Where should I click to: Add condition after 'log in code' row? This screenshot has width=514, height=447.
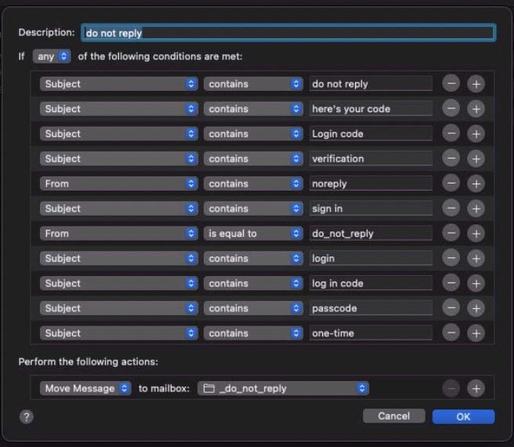[476, 283]
